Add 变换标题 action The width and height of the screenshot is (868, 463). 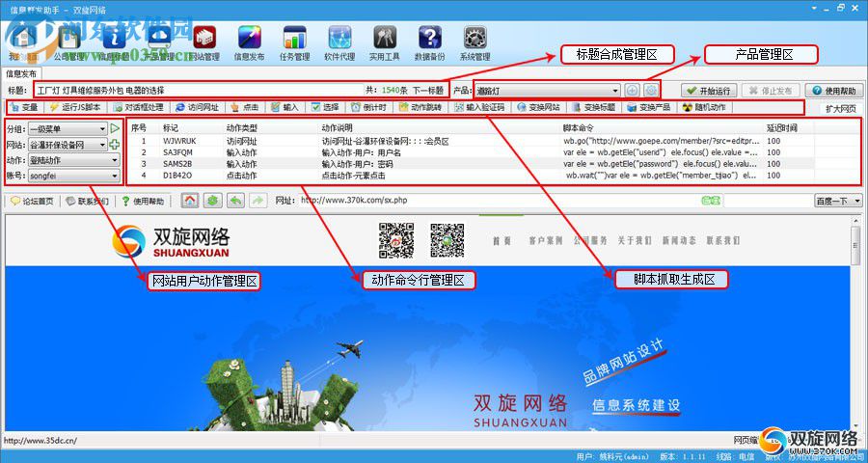pyautogui.click(x=594, y=107)
